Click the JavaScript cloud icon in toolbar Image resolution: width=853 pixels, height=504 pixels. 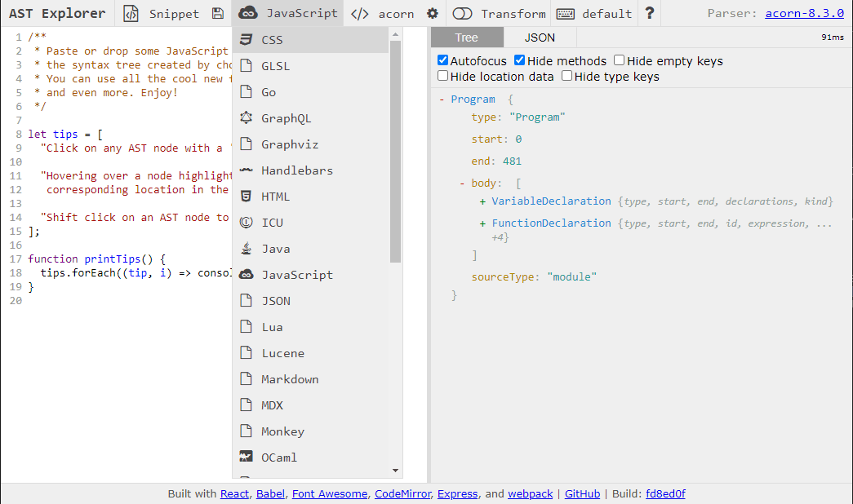[x=248, y=13]
